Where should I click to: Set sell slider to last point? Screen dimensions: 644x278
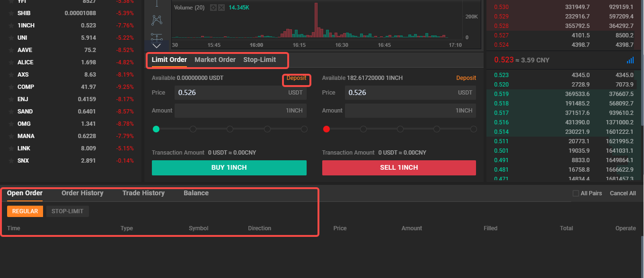coord(474,129)
